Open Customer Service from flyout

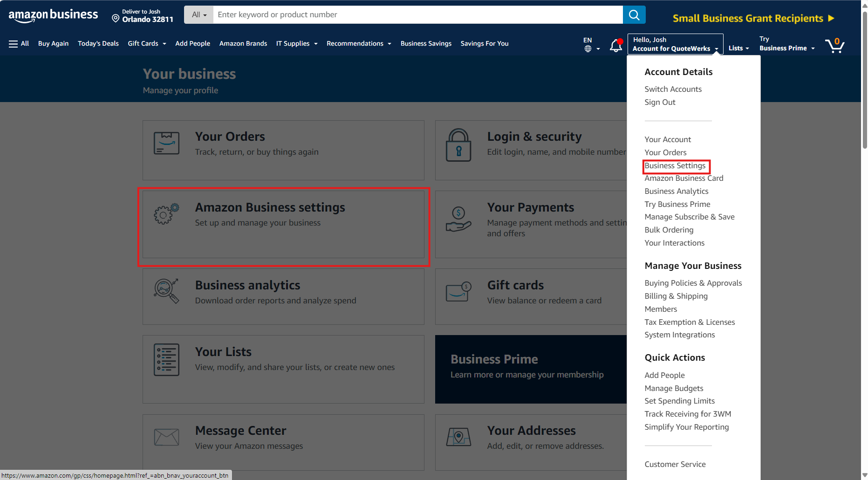(x=675, y=464)
